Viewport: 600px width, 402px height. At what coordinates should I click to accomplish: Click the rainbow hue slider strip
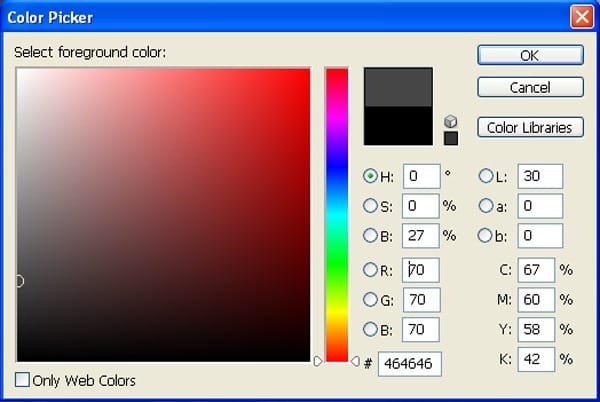pos(337,215)
